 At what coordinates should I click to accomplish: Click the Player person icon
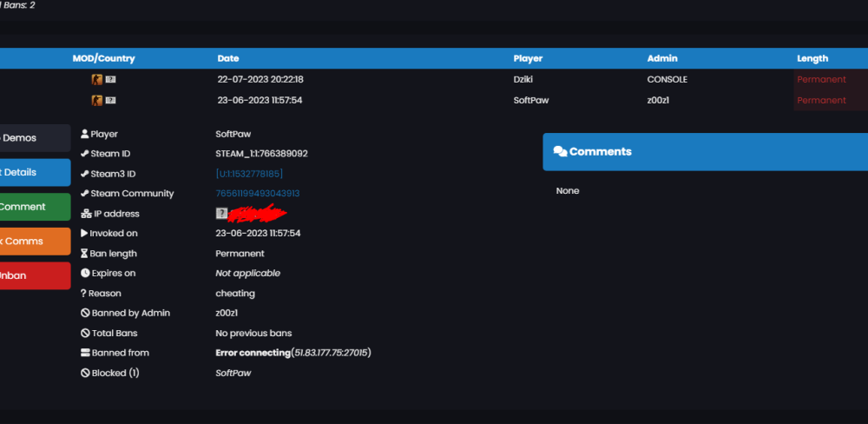(x=85, y=134)
